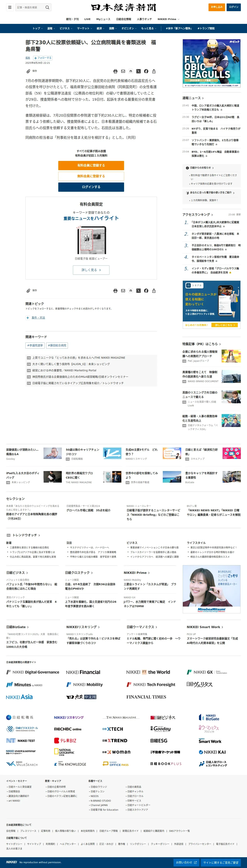Open the テレ東BIZ logo link

tap(65, 740)
